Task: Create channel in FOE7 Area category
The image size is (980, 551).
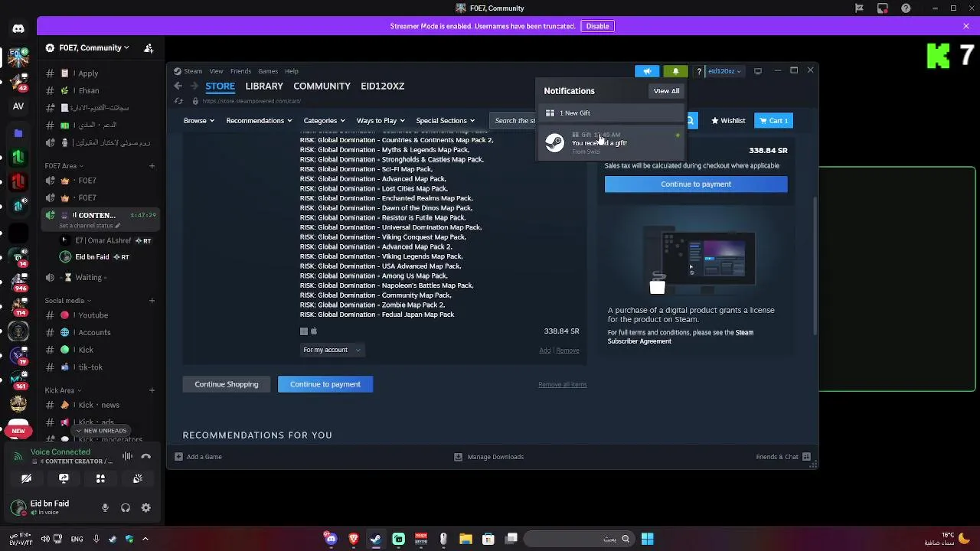Action: point(152,165)
